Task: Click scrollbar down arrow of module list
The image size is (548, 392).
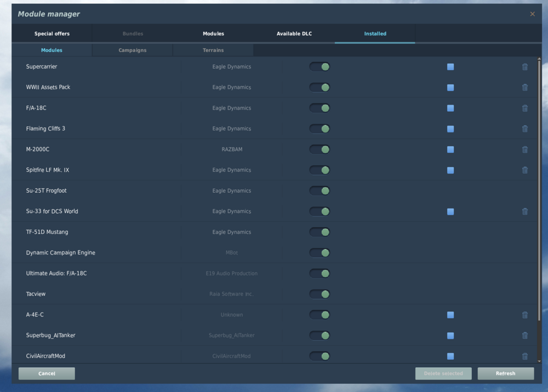Action: pyautogui.click(x=539, y=361)
